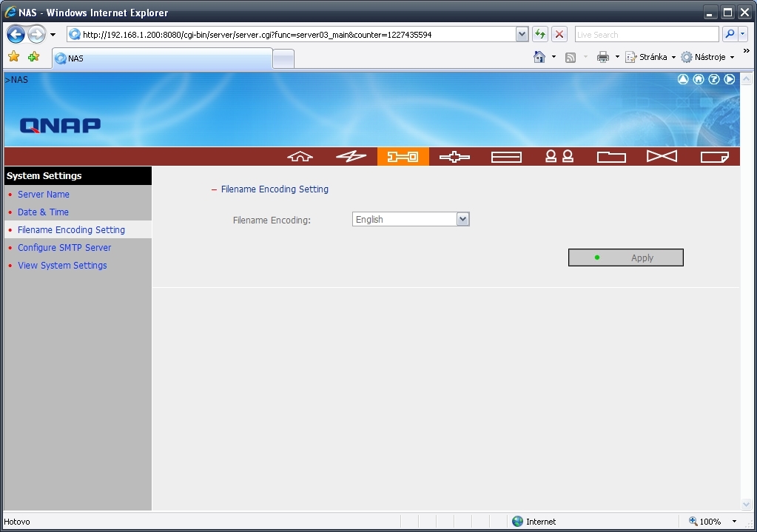Click the System Settings sidebar header

click(78, 175)
